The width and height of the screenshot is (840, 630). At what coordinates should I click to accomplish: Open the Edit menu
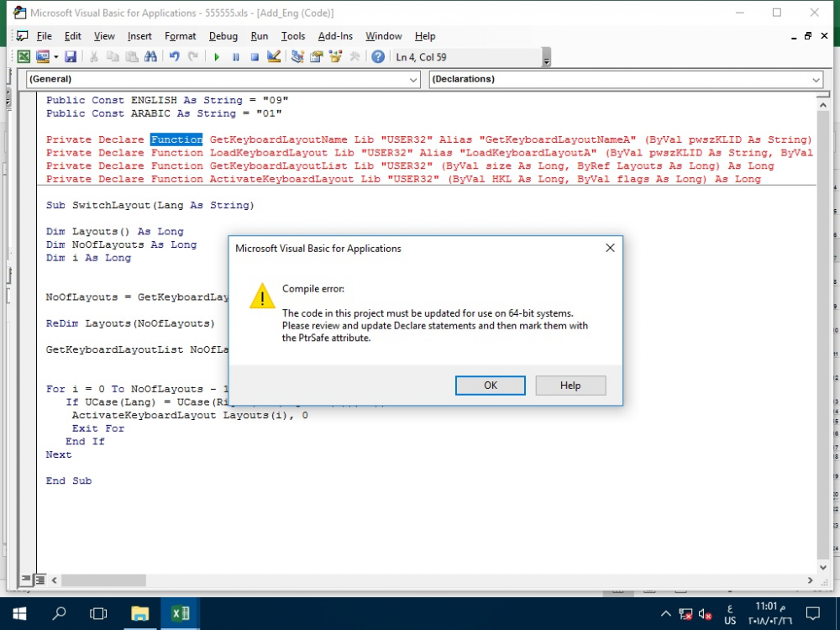pos(73,36)
